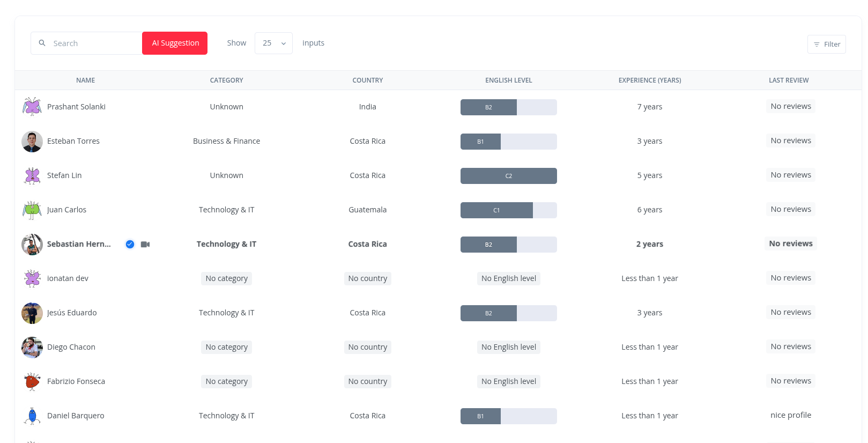Open Prashant Solanki's avatar
Viewport: 868px width, 443px height.
[32, 107]
